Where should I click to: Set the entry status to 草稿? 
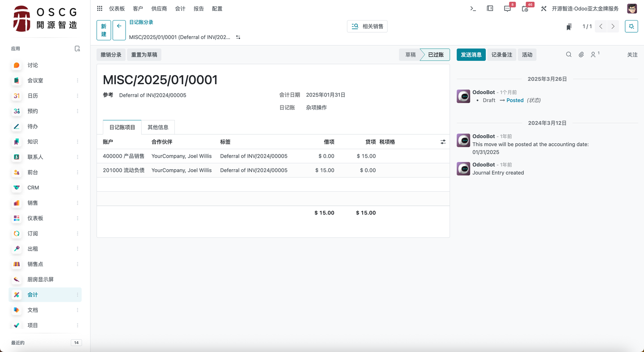point(410,55)
